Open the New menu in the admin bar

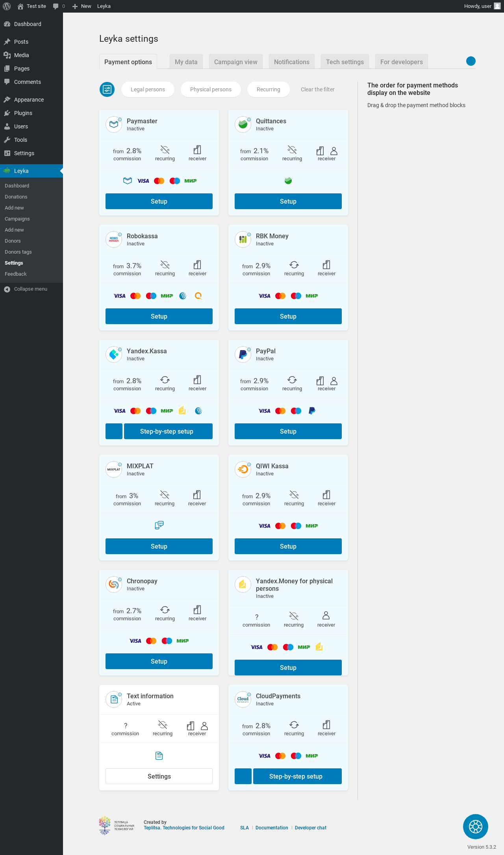pyautogui.click(x=82, y=6)
